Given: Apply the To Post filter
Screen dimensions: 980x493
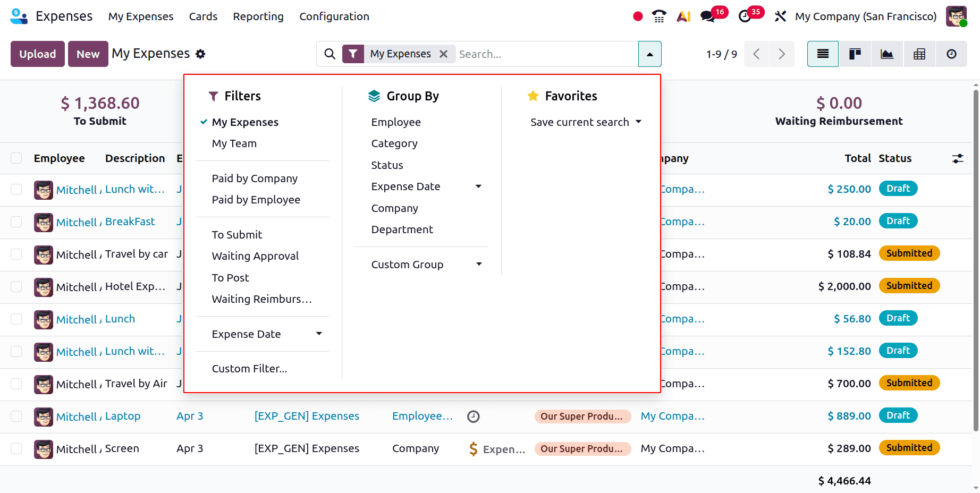Looking at the screenshot, I should pos(231,278).
